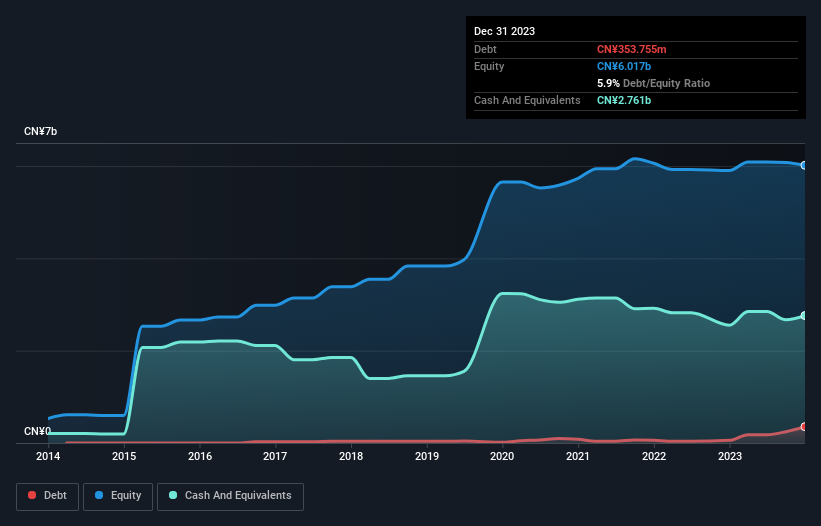Select the CN¥6.017b equity value in tooltip
Viewport: 821px width, 526px height.
pos(625,66)
